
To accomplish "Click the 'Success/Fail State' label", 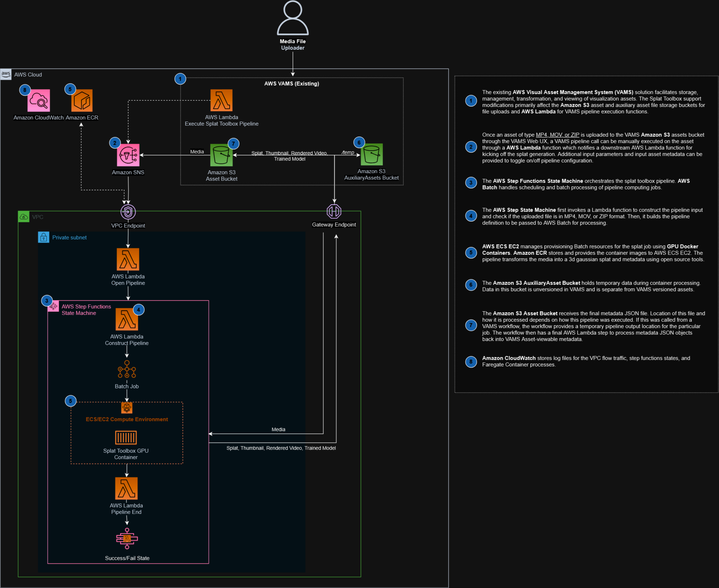I will 127,558.
